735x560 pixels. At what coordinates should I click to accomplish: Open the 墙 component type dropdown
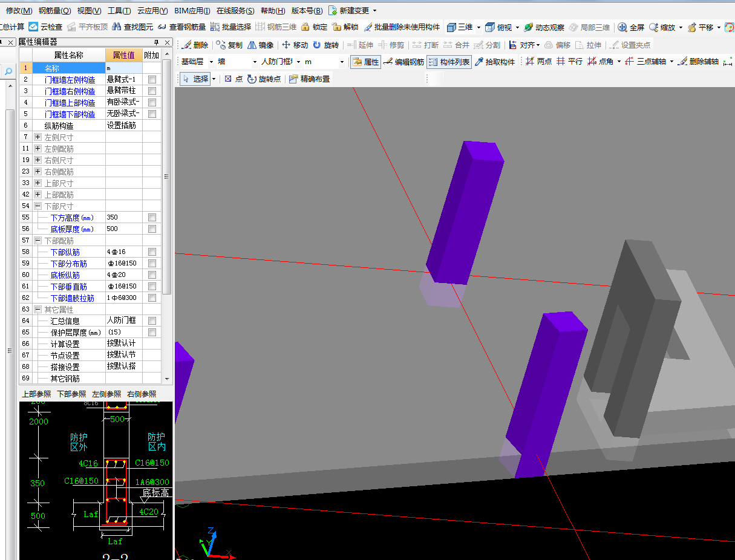[x=253, y=62]
